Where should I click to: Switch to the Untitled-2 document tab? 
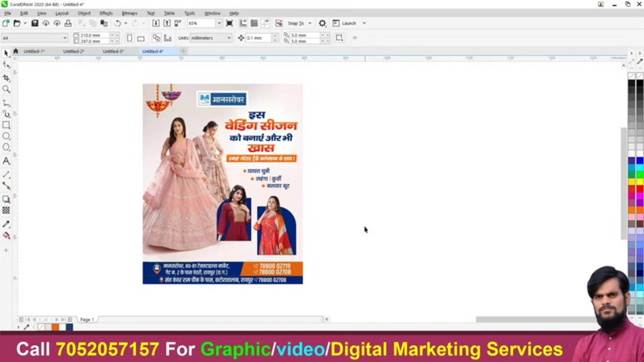click(73, 51)
